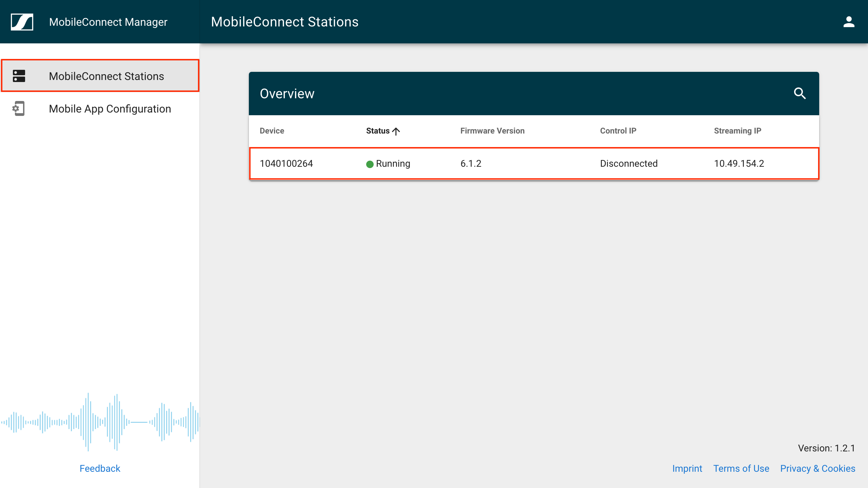Click the green Running status dot
Screen dimensions: 868x488
370,164
